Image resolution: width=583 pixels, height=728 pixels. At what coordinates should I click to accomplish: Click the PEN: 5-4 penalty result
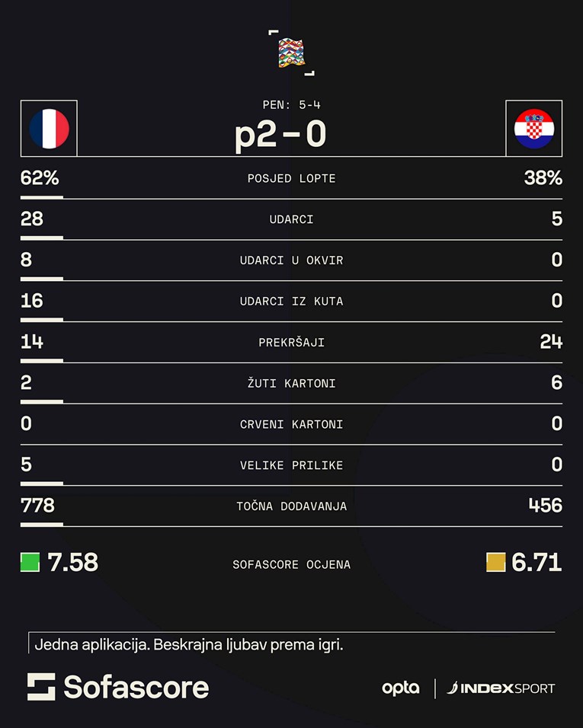click(291, 105)
